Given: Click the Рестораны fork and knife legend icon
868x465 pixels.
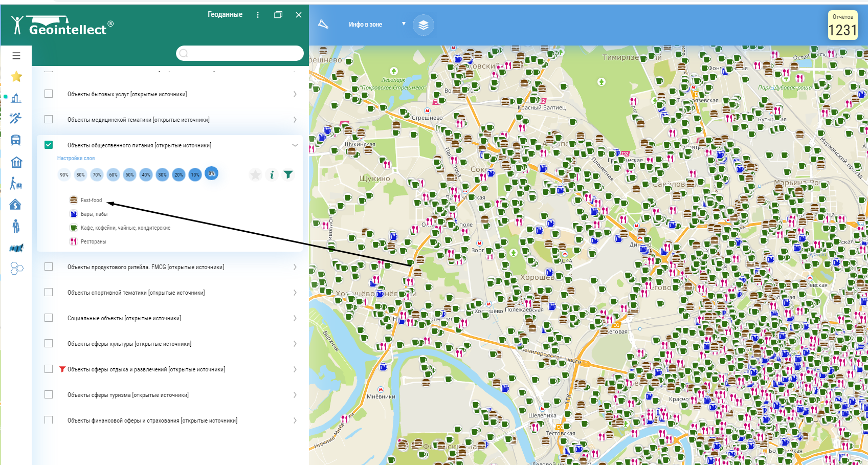Looking at the screenshot, I should (x=74, y=241).
